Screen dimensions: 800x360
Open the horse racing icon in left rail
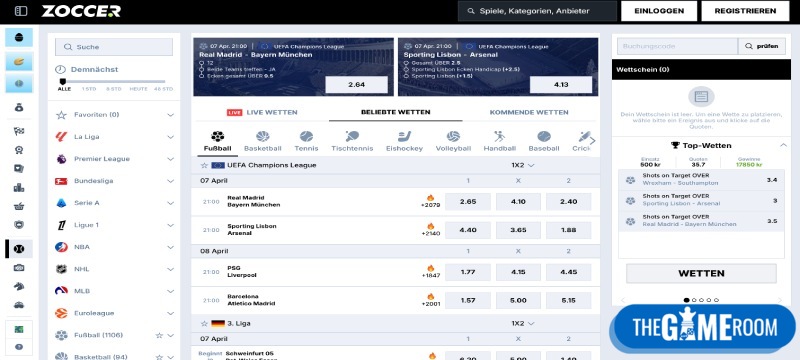19,286
